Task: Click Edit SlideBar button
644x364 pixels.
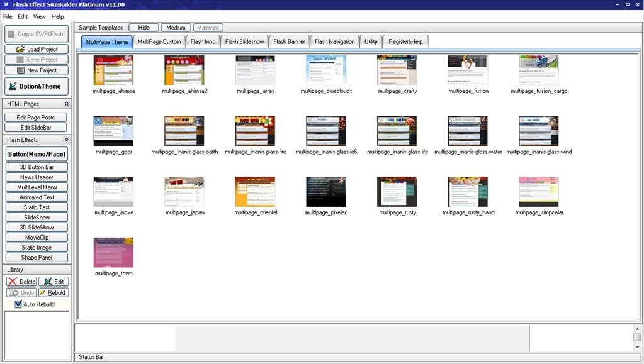Action: coord(36,128)
